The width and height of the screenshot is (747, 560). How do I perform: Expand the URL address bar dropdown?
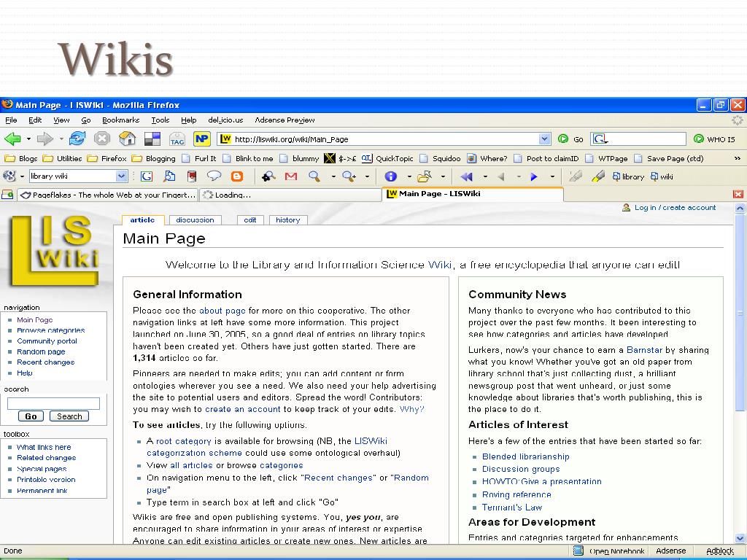[544, 139]
